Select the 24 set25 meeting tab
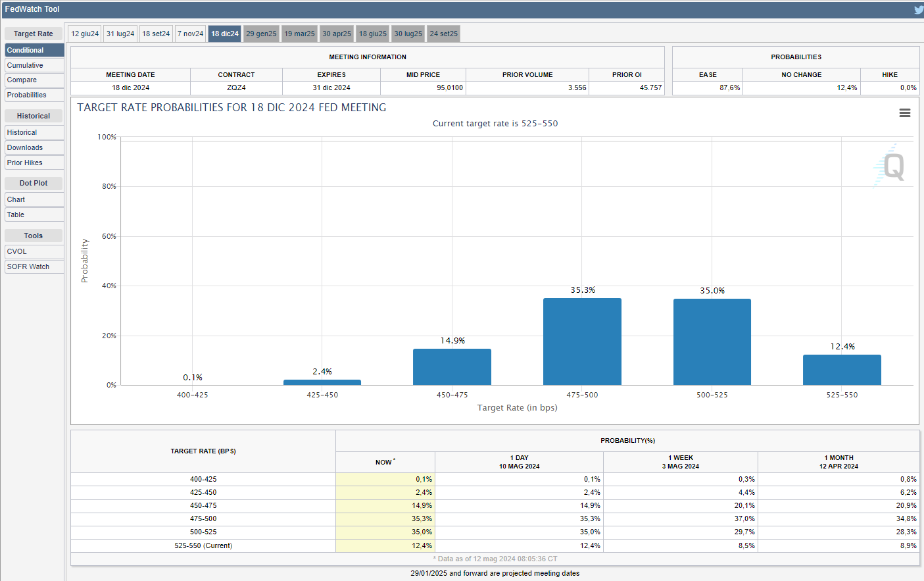Screen dimensions: 924x581 pyautogui.click(x=443, y=34)
